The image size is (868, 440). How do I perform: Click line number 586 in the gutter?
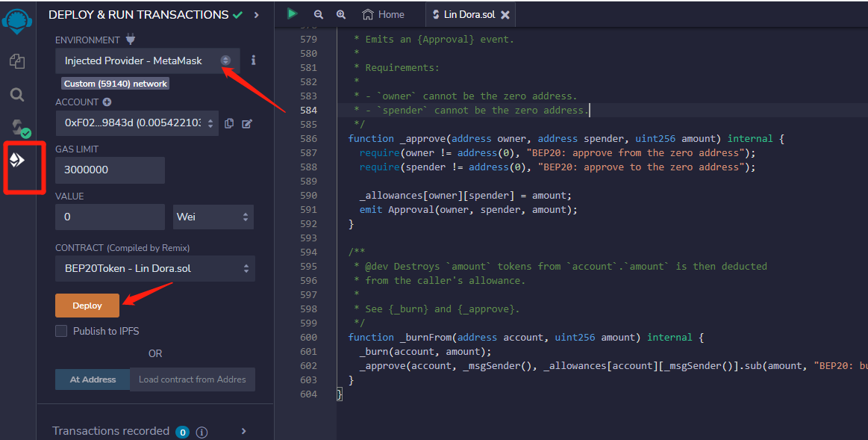(309, 138)
